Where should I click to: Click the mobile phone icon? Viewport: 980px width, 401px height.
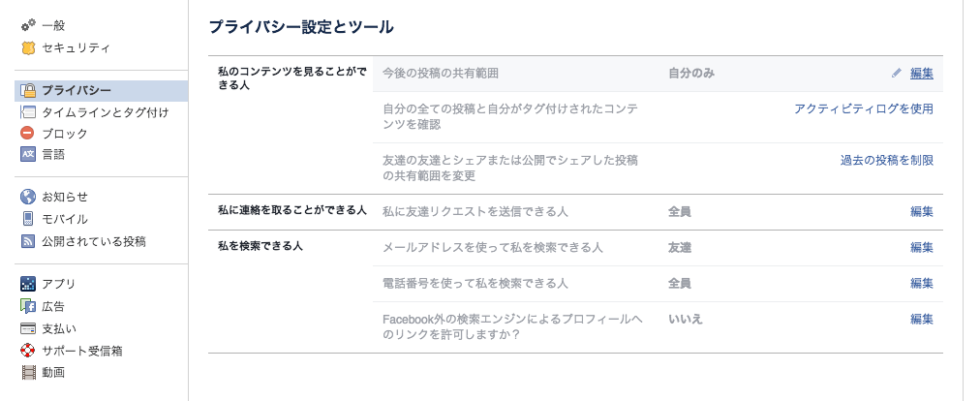click(x=28, y=219)
